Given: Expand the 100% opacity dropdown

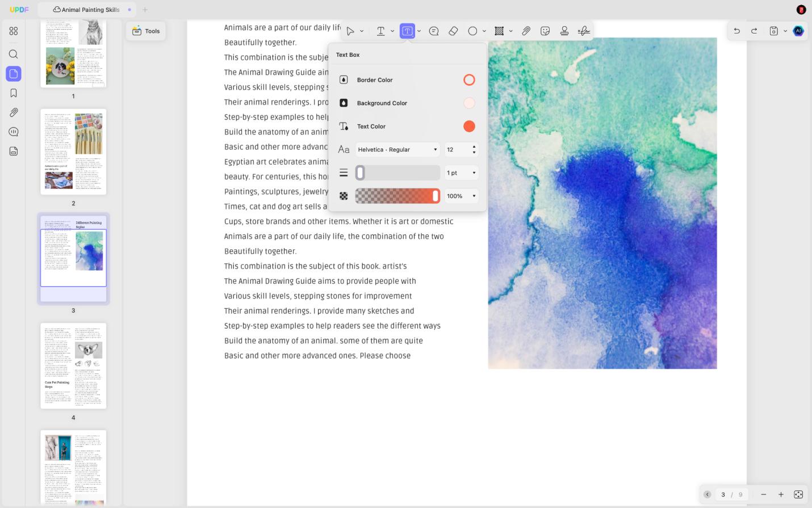Looking at the screenshot, I should tap(461, 196).
